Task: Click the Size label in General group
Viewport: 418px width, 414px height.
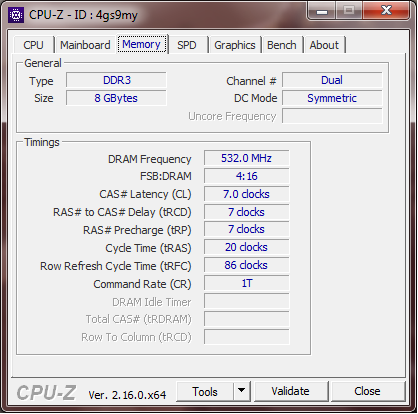Action: coord(44,98)
